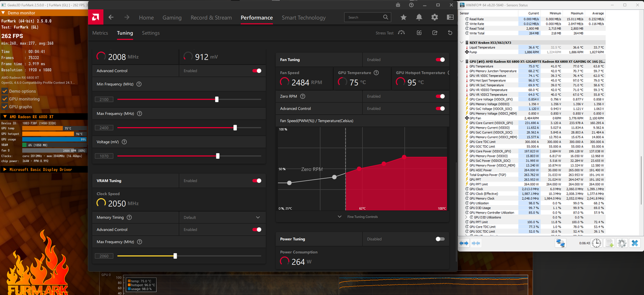This screenshot has height=295, width=644.
Task: Open Record & Stream tab
Action: (x=211, y=18)
